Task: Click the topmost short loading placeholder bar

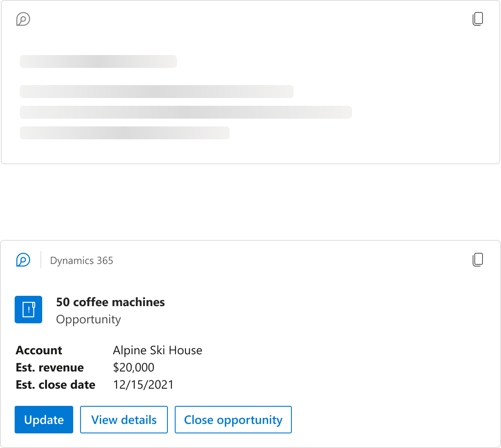Action: click(98, 61)
